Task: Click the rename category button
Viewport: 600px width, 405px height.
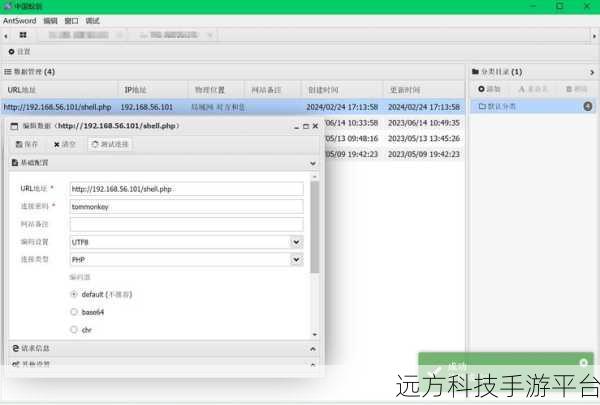Action: pos(533,89)
